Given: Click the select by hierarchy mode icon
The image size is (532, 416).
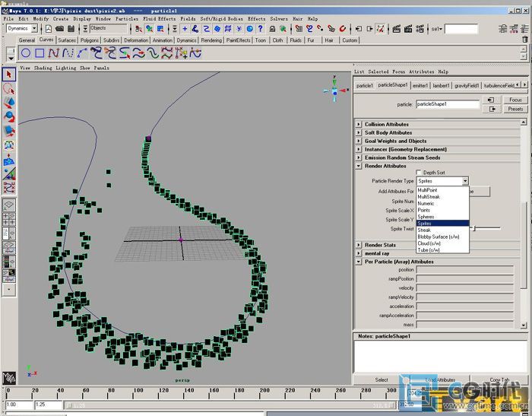Looking at the screenshot, I should [138, 29].
